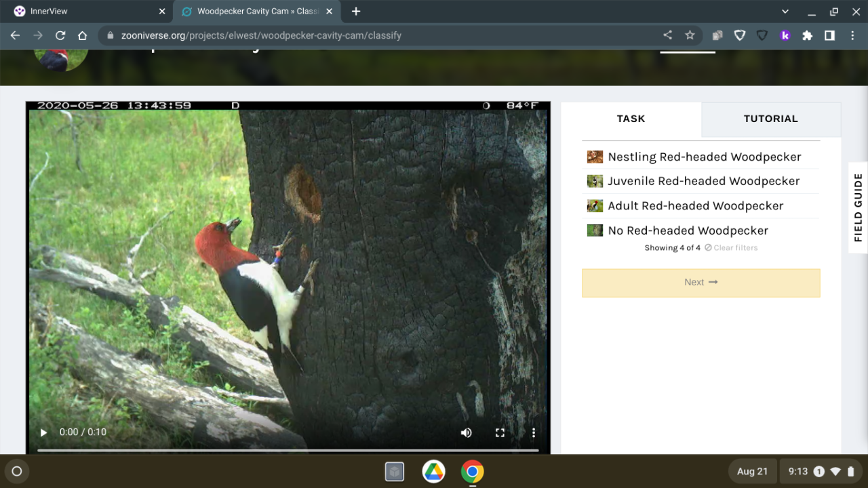Open the FIELD GUIDE side tab

click(x=858, y=207)
